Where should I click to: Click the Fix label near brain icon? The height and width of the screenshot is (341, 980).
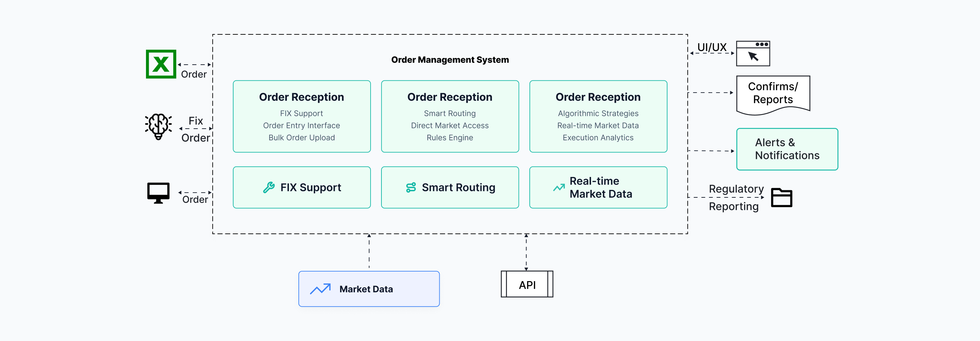point(196,121)
